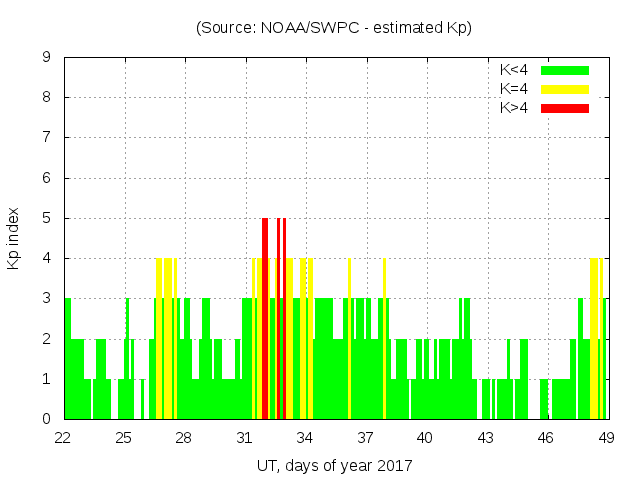Click the y-axis tick label 9
Image resolution: width=640 pixels, height=480 pixels.
pyautogui.click(x=46, y=58)
